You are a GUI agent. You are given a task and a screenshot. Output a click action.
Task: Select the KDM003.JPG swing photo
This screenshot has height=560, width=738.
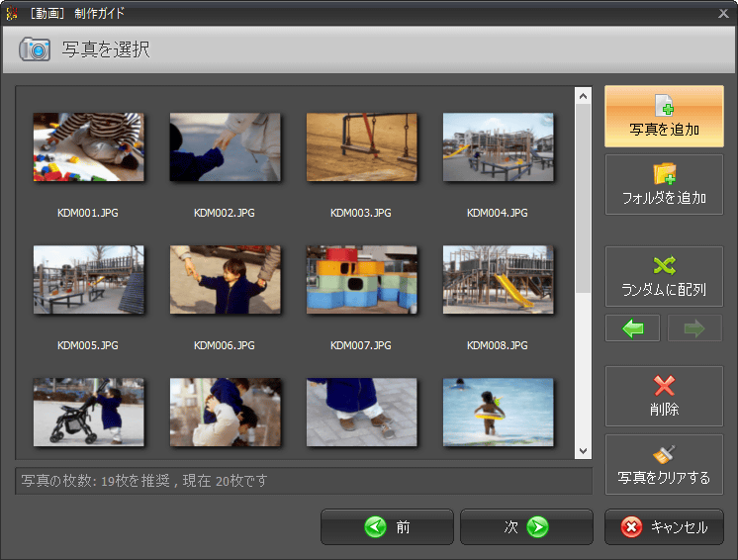[361, 147]
